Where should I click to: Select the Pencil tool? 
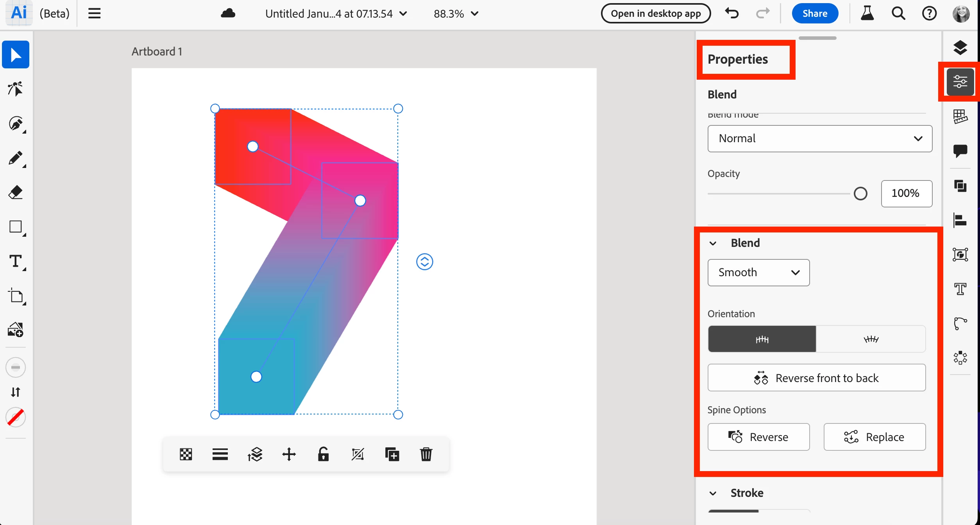[16, 158]
